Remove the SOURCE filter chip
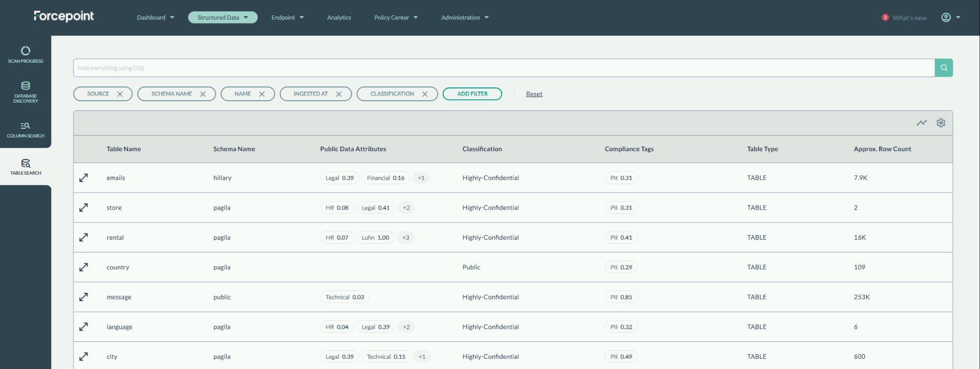Image resolution: width=980 pixels, height=369 pixels. pos(120,94)
